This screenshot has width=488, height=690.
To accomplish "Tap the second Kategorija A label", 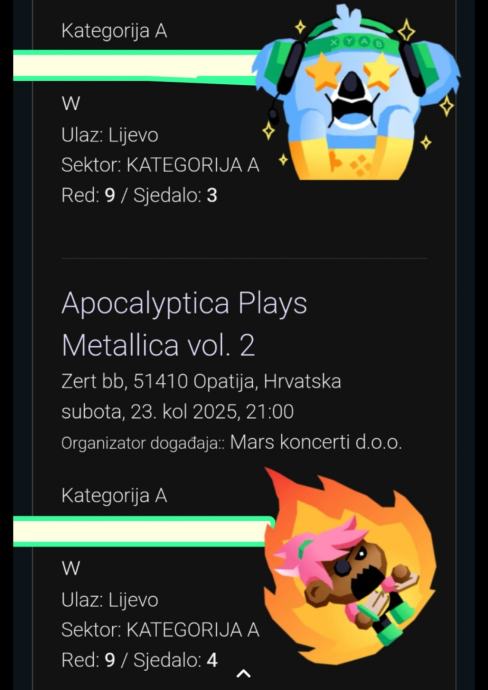I will click(x=114, y=496).
